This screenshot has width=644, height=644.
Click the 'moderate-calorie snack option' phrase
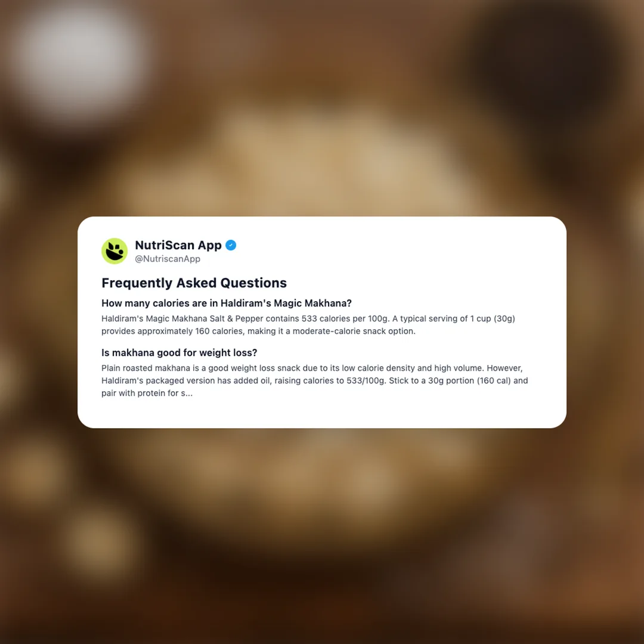(354, 331)
